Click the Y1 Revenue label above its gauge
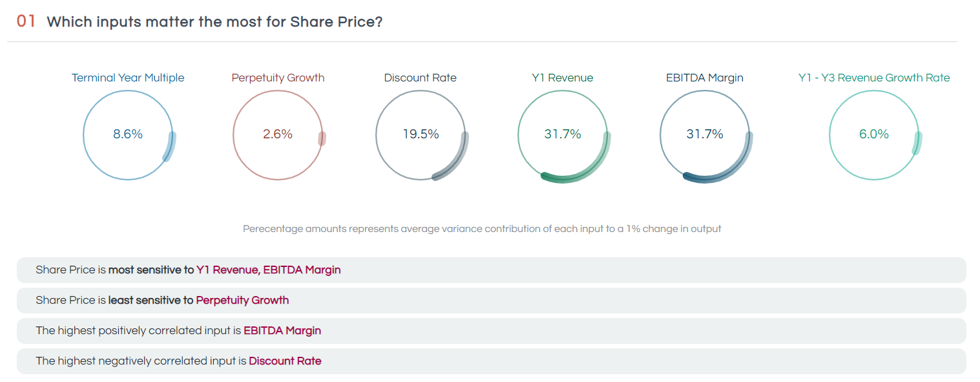The height and width of the screenshot is (382, 980). coord(562,78)
